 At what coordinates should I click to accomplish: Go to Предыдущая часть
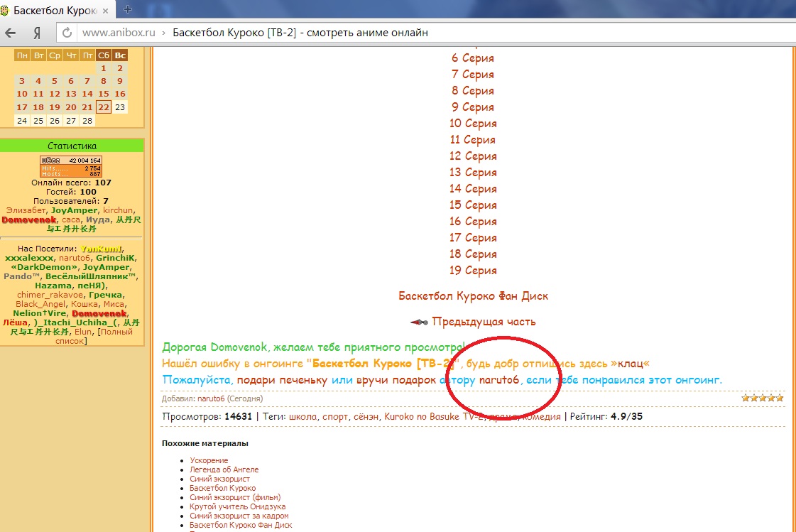point(483,322)
